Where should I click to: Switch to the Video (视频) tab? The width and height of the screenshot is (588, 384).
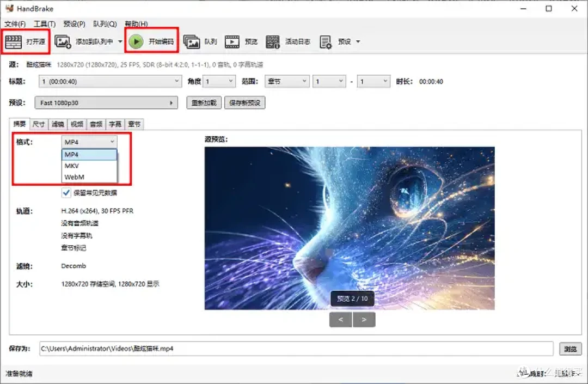coord(77,124)
